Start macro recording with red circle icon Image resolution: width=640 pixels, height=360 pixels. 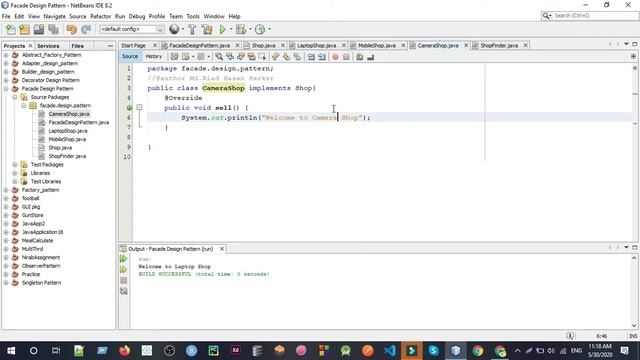pos(336,57)
